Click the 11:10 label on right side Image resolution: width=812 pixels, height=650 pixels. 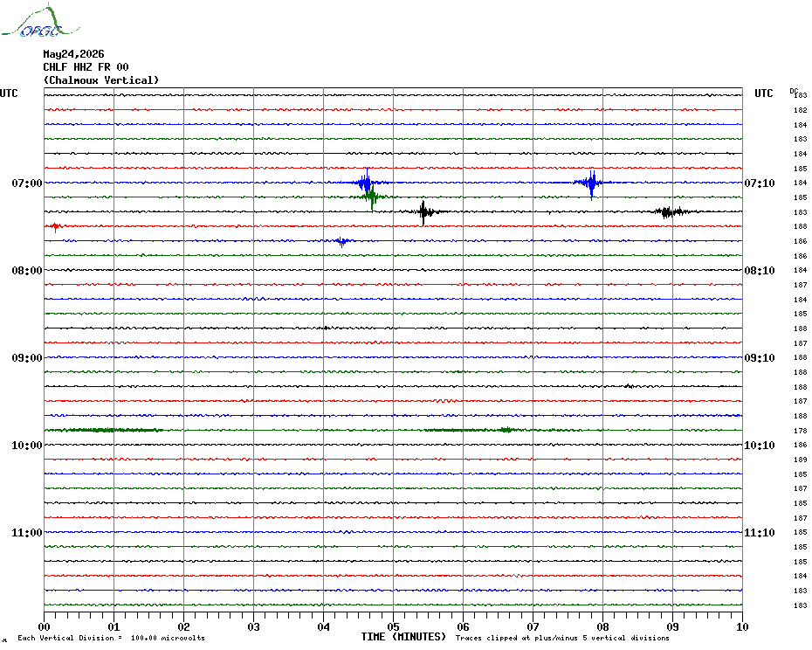(760, 533)
